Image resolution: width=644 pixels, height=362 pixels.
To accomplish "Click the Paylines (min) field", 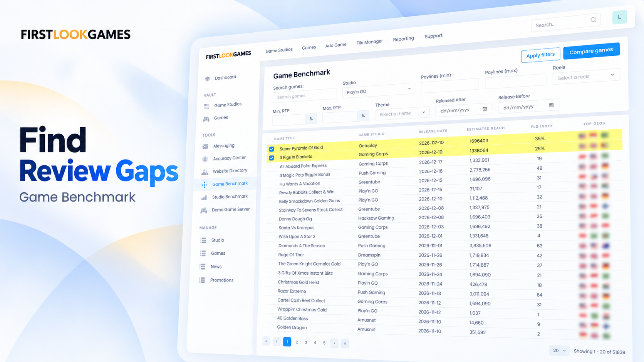I will tap(450, 85).
